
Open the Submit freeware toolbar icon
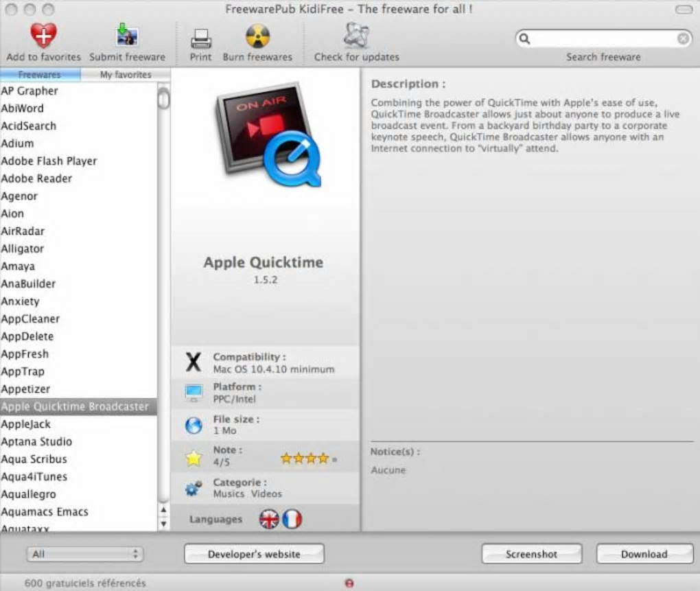(x=127, y=35)
